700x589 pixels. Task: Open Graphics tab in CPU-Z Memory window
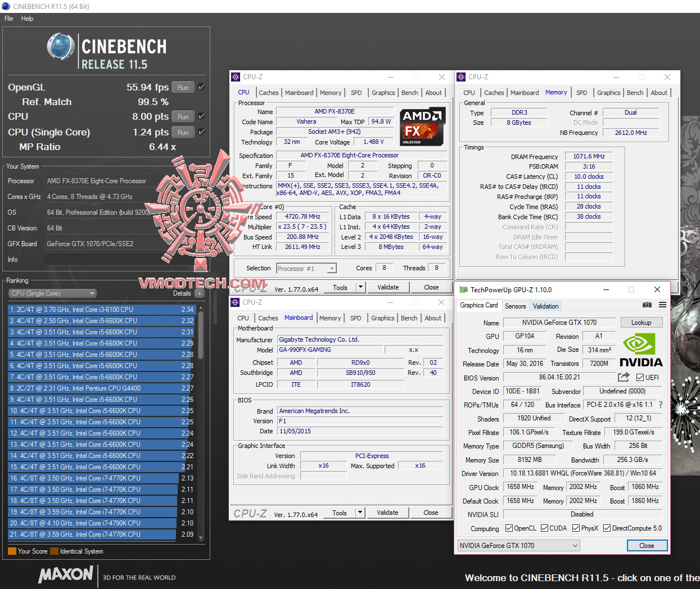609,93
